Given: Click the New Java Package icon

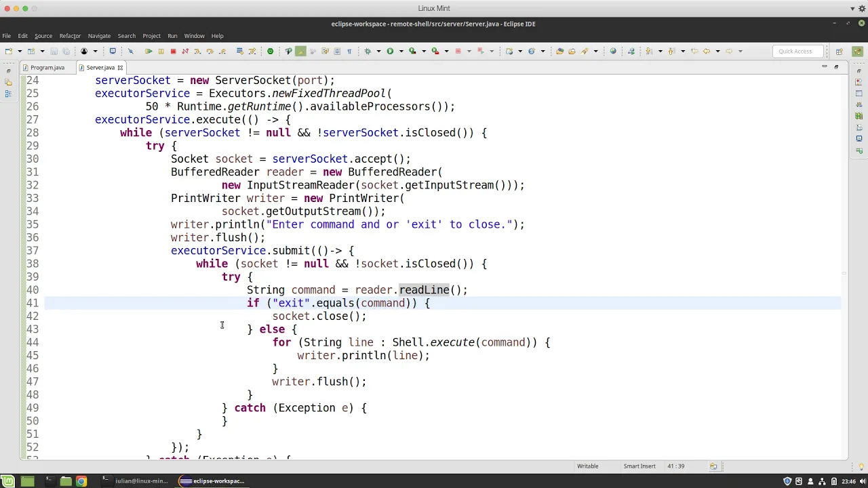Looking at the screenshot, I should click(x=509, y=51).
